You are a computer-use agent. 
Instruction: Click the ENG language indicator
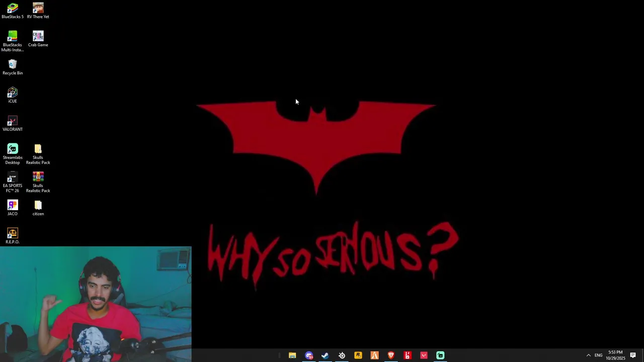tap(598, 355)
